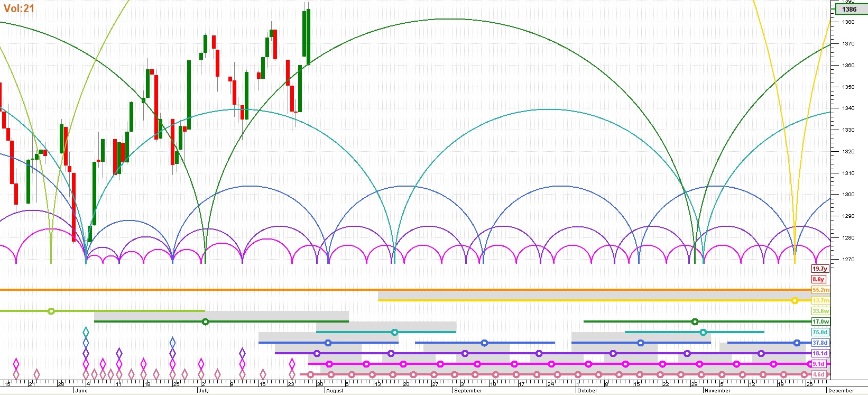The height and width of the screenshot is (395, 868).
Task: Click the yellow 13.7m cycle label
Action: pyautogui.click(x=820, y=301)
